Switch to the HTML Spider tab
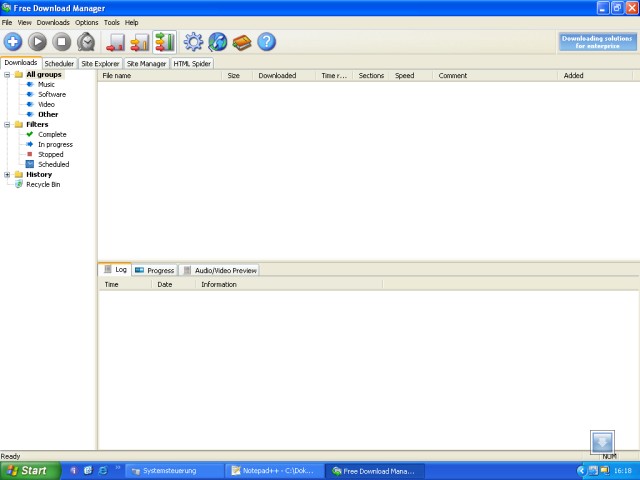 point(192,63)
